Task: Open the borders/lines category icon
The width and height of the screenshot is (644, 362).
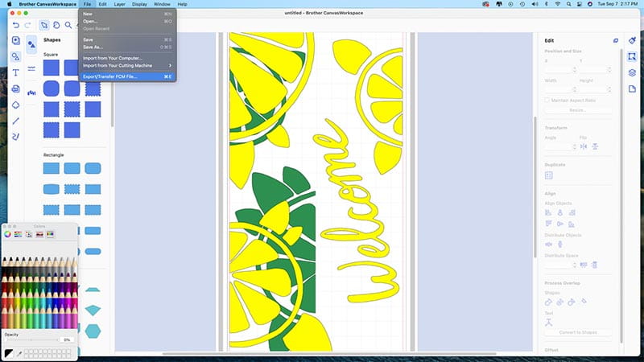Action: point(31,68)
